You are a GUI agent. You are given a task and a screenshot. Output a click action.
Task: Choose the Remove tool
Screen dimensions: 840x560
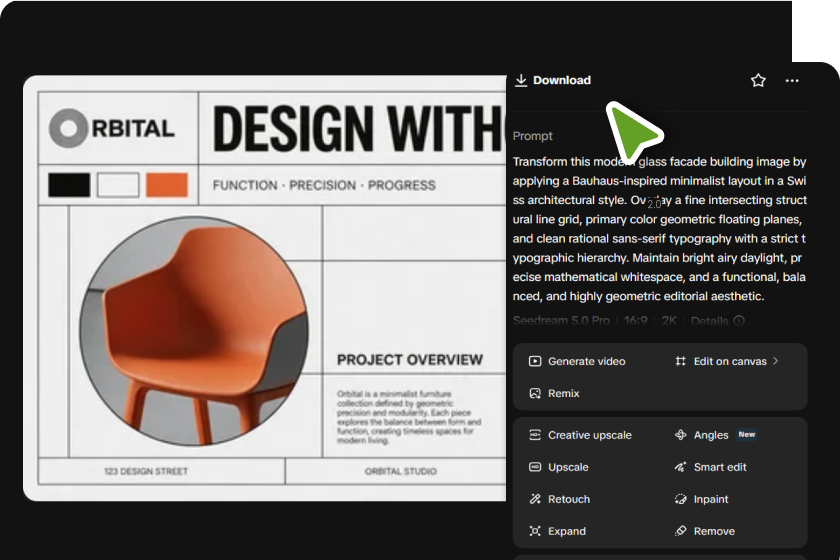pos(714,531)
